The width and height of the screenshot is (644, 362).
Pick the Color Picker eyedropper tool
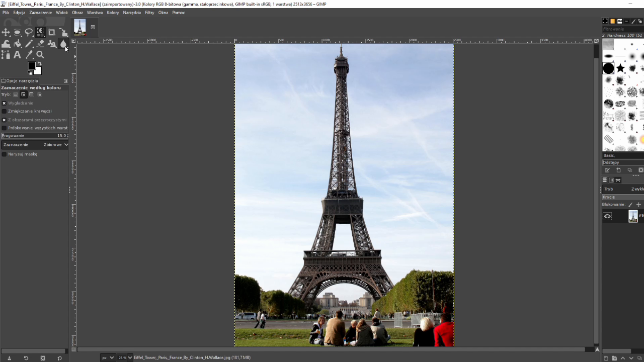coord(29,55)
